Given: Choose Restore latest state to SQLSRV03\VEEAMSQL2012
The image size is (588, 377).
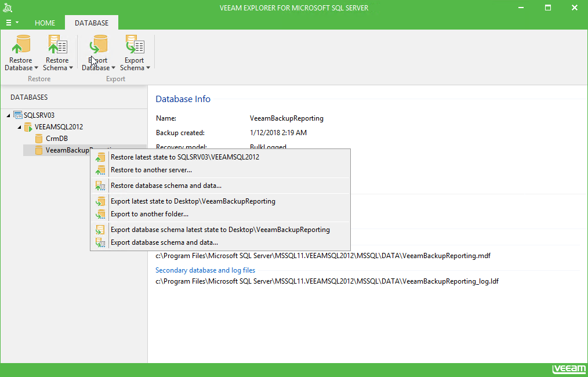Looking at the screenshot, I should [x=220, y=157].
